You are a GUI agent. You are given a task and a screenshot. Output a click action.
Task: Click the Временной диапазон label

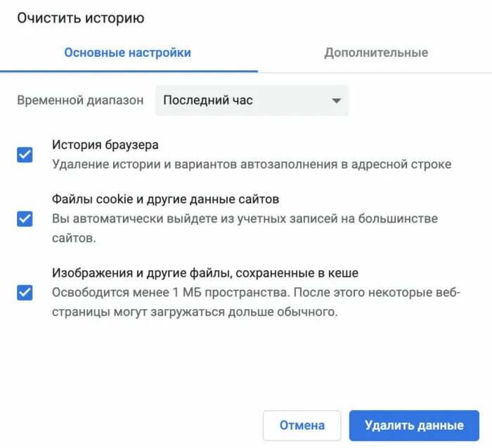tap(80, 100)
